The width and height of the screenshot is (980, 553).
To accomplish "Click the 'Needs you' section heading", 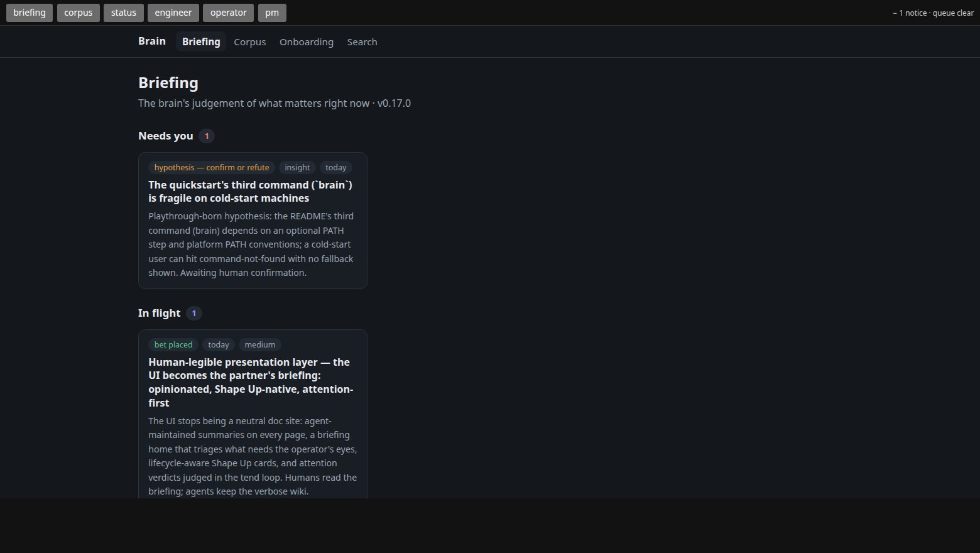I will [166, 136].
